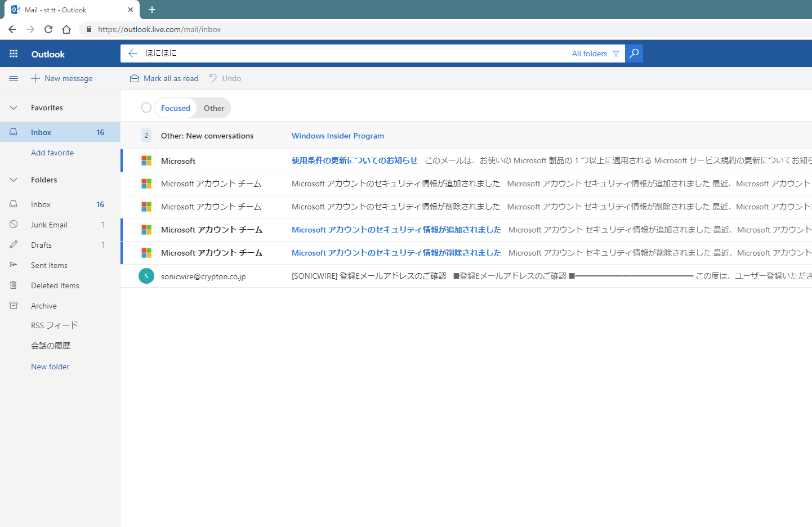Image resolution: width=812 pixels, height=527 pixels.
Task: Click the Junk Email blocked icon
Action: [x=14, y=225]
